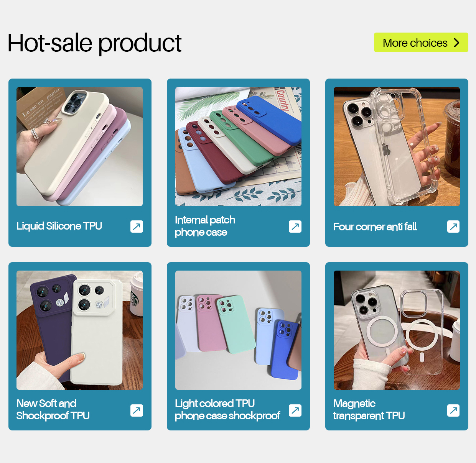
Task: Click Light colored TPU phone case shockproof title
Action: (x=227, y=409)
